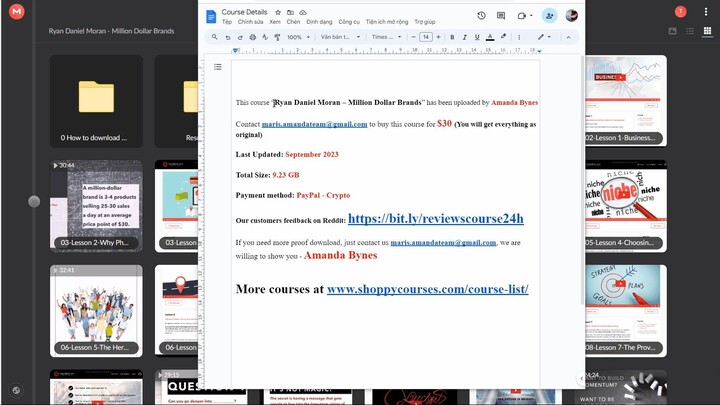Image resolution: width=720 pixels, height=405 pixels.
Task: Toggle bold formatting
Action: [452, 37]
